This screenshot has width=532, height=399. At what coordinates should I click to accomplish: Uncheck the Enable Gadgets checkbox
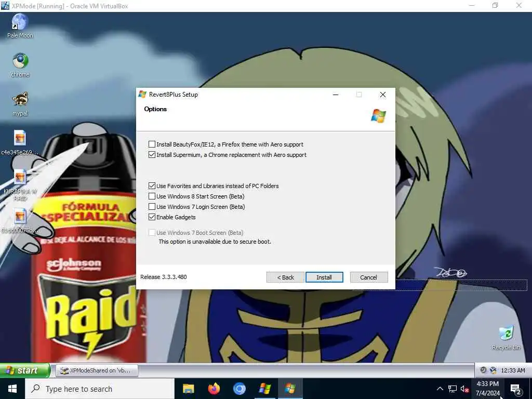(152, 217)
